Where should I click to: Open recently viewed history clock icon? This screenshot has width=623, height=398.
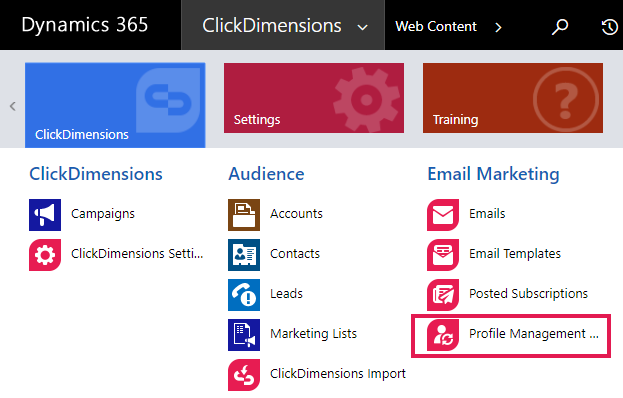tap(609, 27)
